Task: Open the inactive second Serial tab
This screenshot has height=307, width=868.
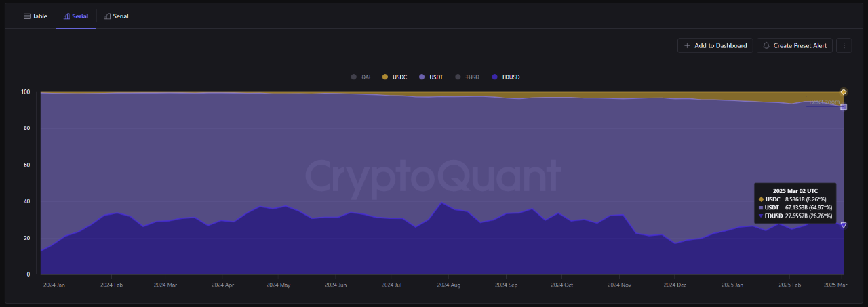Action: [x=117, y=16]
